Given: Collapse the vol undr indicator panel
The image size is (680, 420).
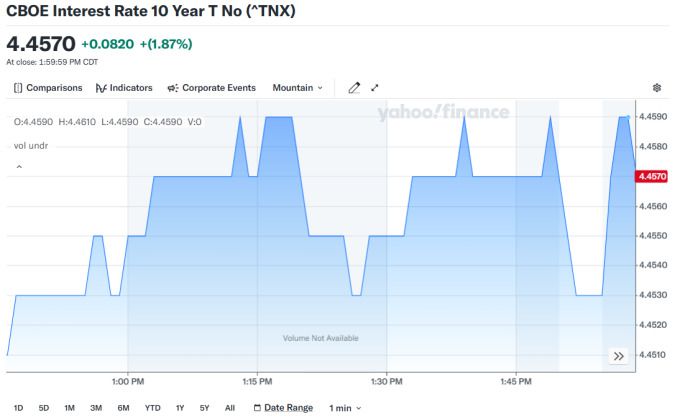Looking at the screenshot, I should 17,167.
